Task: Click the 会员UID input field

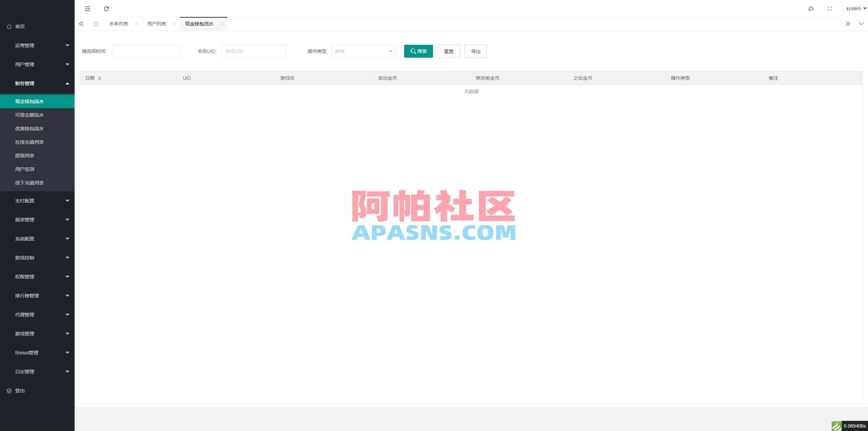Action: (x=254, y=51)
